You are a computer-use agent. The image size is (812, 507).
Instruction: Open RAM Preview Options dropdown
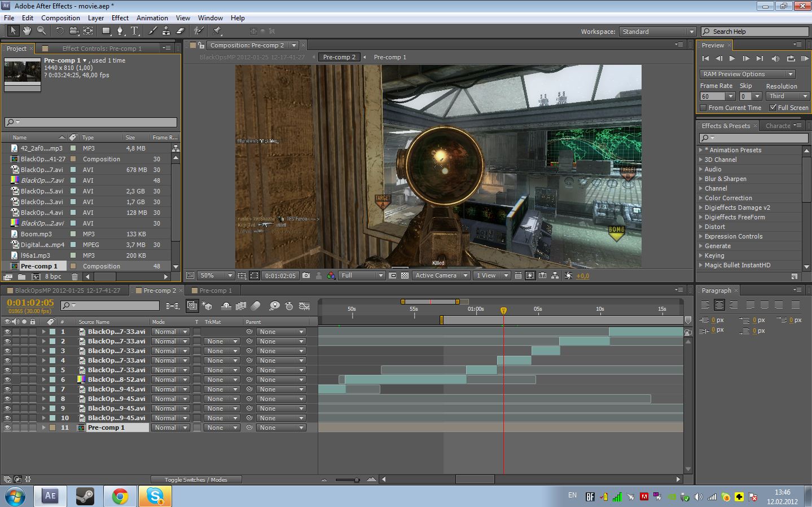coord(747,74)
